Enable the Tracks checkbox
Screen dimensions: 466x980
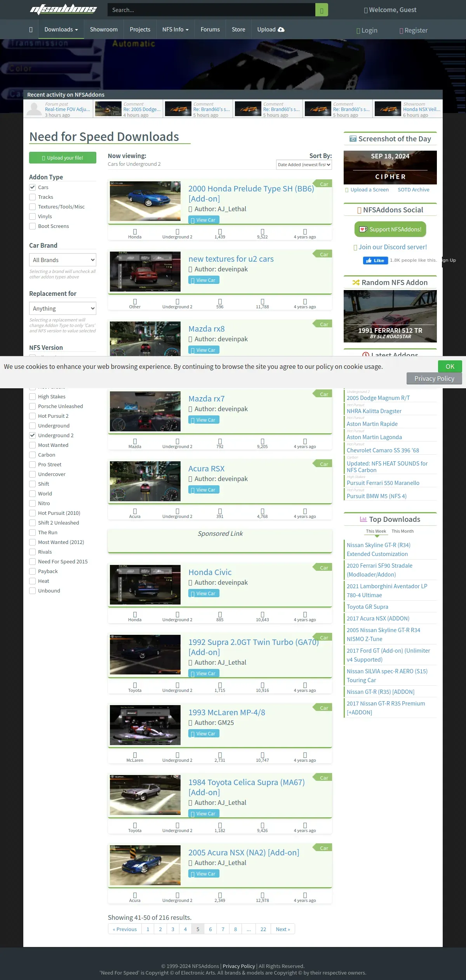click(33, 197)
